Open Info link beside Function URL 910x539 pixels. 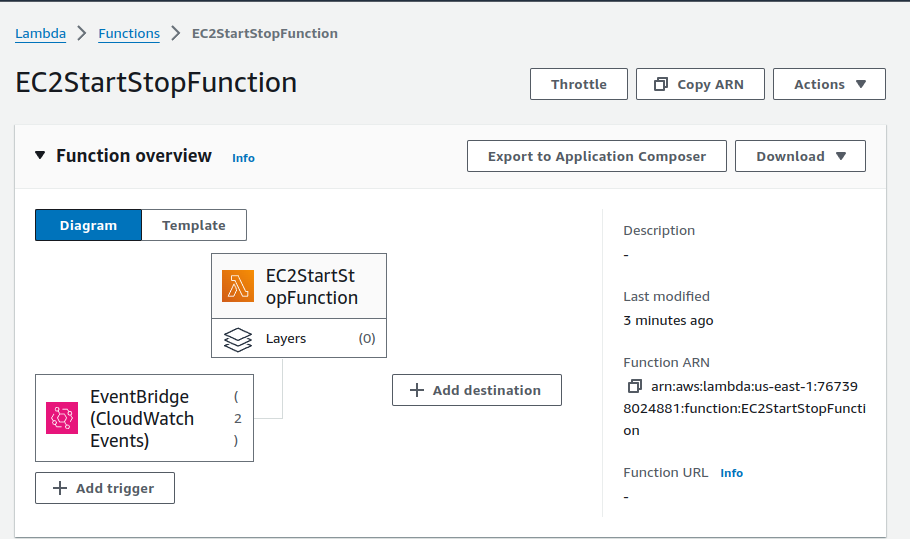731,473
